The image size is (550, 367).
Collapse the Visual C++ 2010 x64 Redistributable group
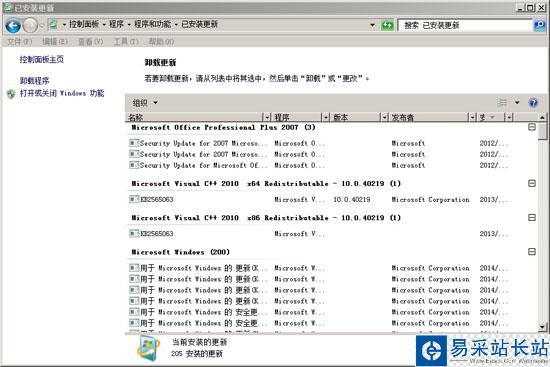tap(532, 183)
